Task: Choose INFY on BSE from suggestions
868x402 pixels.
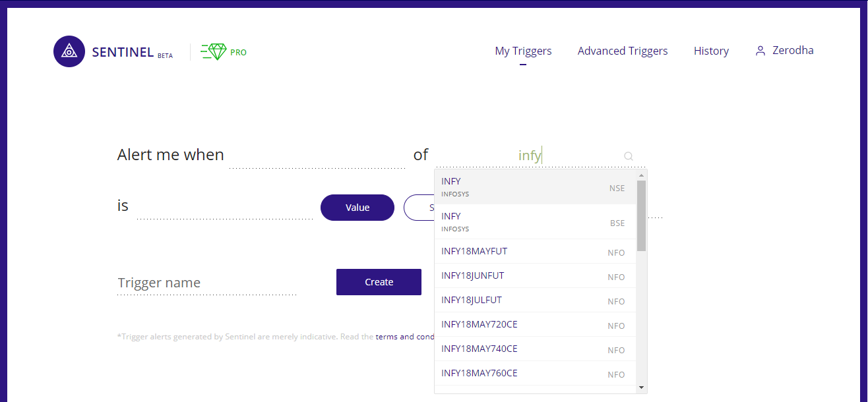Action: click(x=533, y=222)
